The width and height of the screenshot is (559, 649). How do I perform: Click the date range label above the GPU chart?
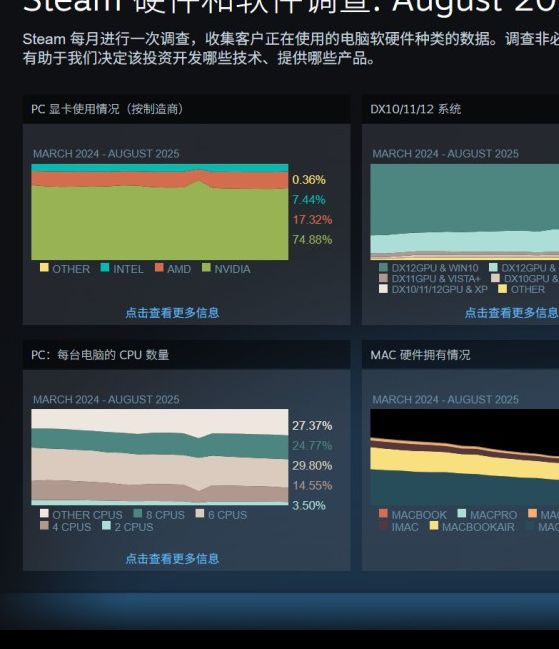coord(106,154)
